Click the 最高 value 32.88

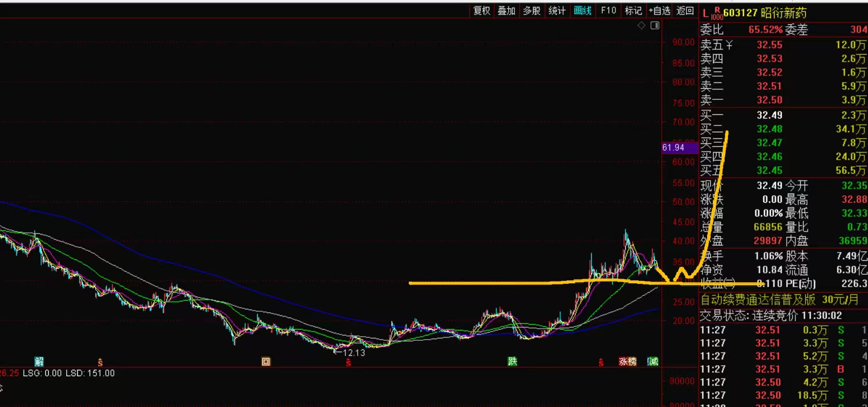855,200
